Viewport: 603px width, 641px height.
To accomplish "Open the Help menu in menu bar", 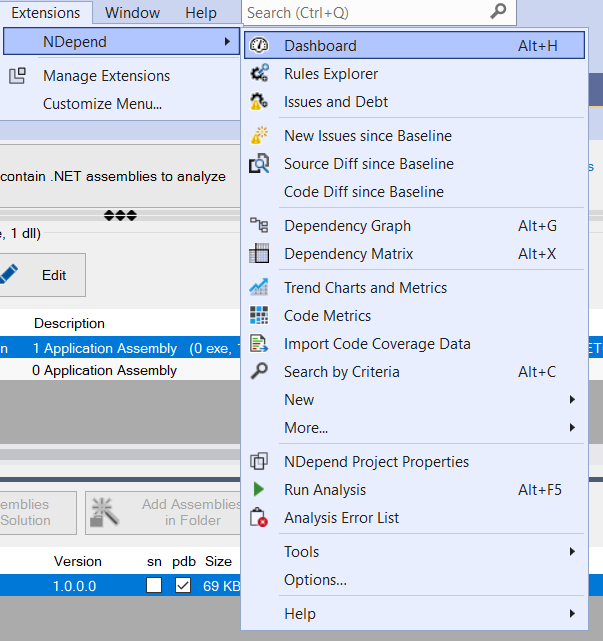I will 201,13.
